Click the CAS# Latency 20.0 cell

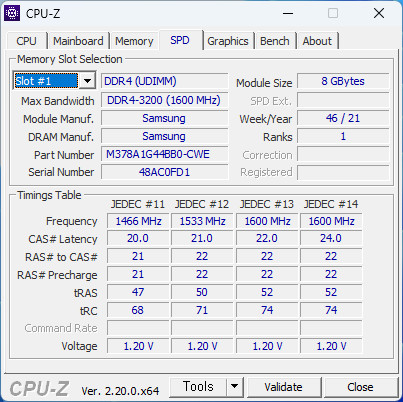pyautogui.click(x=138, y=238)
